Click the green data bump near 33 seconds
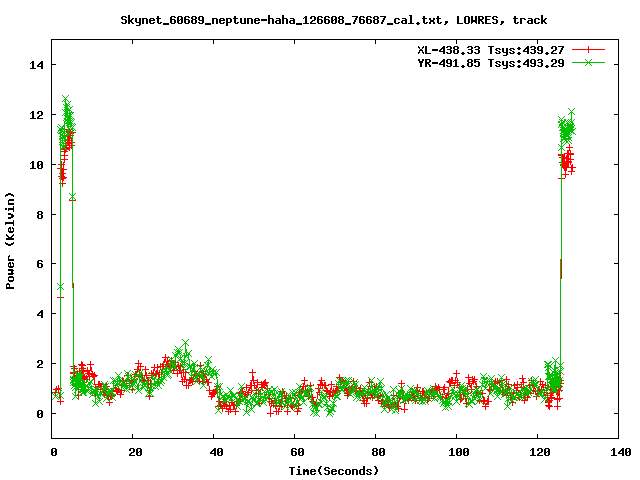 pos(185,343)
